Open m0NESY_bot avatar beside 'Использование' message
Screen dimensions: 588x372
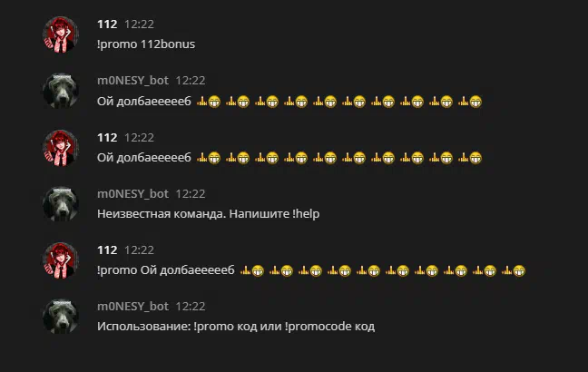pos(61,317)
